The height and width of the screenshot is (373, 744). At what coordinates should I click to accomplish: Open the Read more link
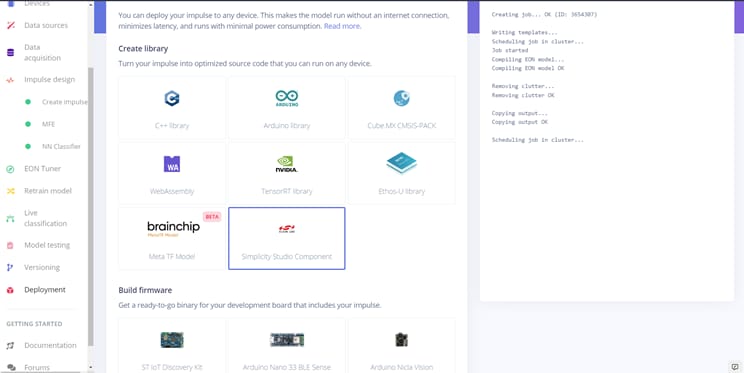(343, 26)
